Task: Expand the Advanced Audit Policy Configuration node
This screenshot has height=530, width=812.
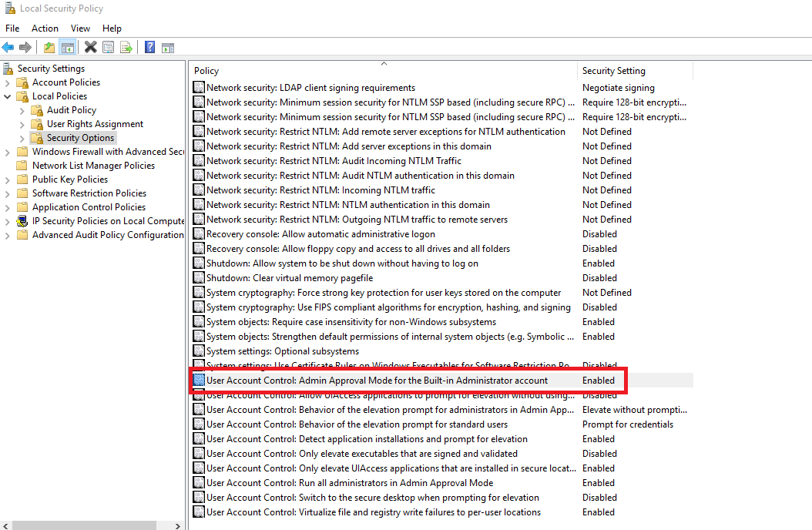Action: tap(8, 235)
